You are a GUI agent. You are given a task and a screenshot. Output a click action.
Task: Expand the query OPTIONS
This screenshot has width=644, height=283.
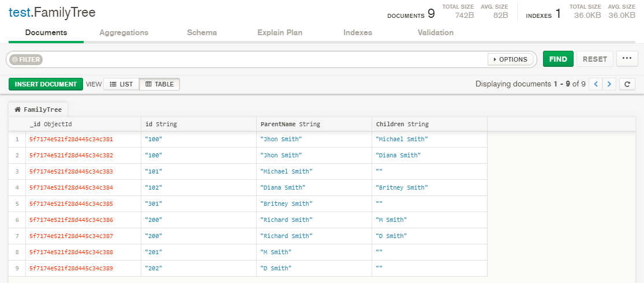510,59
